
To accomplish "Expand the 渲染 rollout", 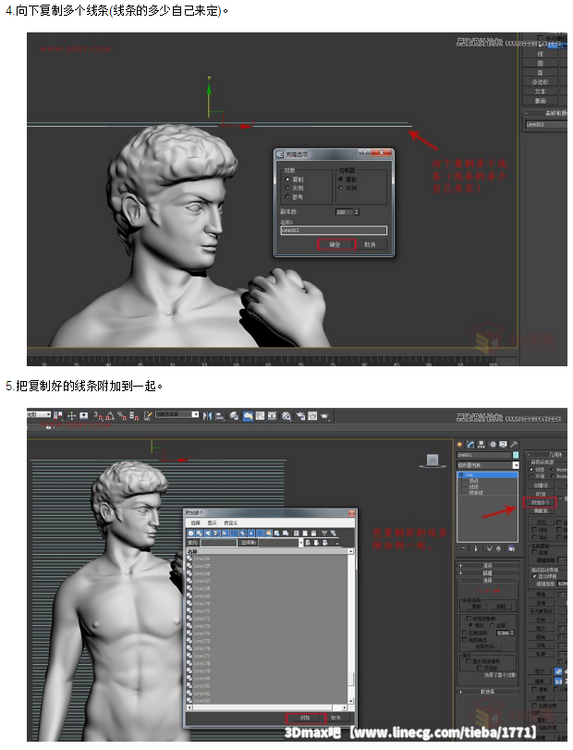I will pos(488,565).
